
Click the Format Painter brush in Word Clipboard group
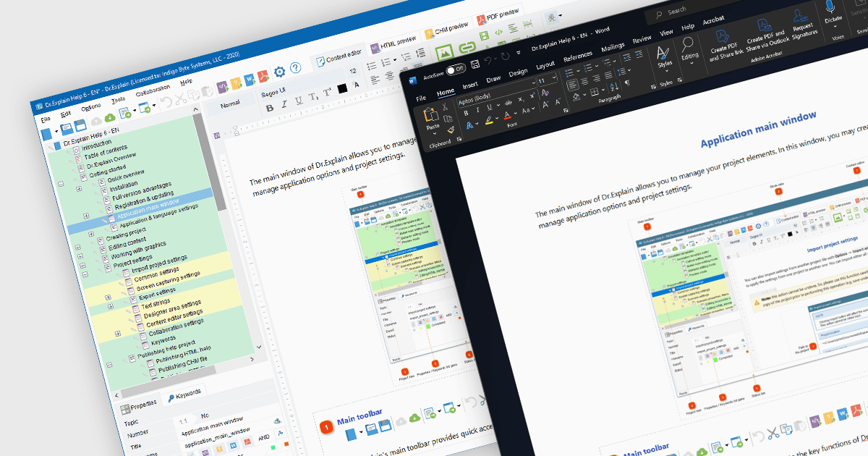tap(451, 130)
